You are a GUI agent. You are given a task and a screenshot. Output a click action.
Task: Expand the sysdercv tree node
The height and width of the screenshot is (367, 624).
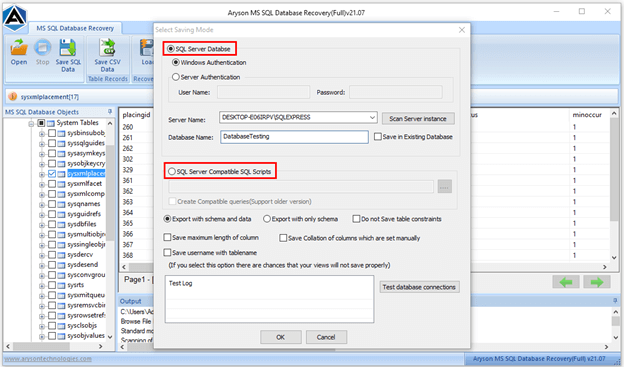point(41,256)
